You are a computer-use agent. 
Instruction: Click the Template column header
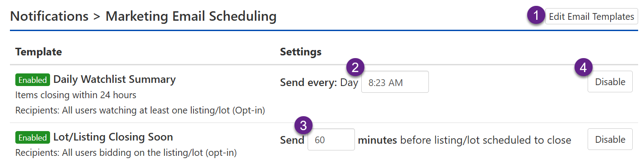[38, 52]
